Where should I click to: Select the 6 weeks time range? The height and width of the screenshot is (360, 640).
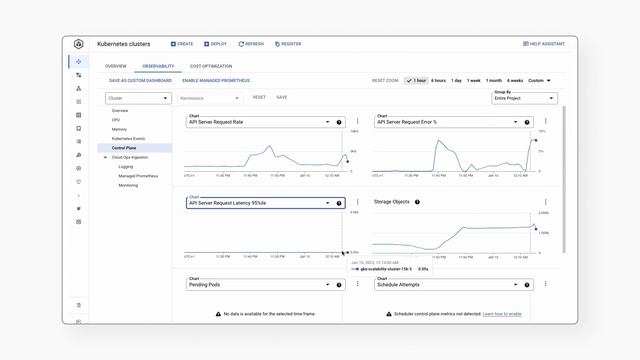click(515, 80)
